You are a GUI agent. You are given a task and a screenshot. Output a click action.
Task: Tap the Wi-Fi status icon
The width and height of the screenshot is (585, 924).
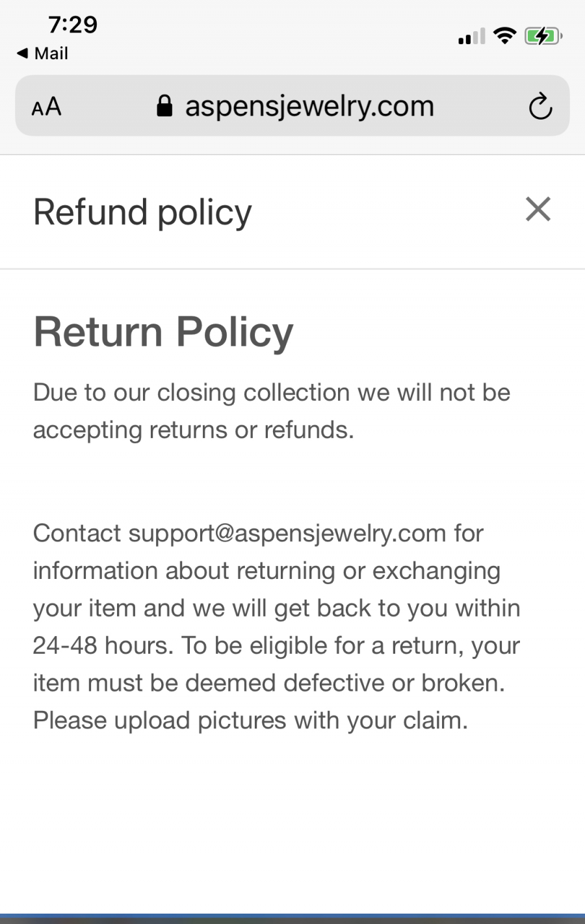point(504,36)
